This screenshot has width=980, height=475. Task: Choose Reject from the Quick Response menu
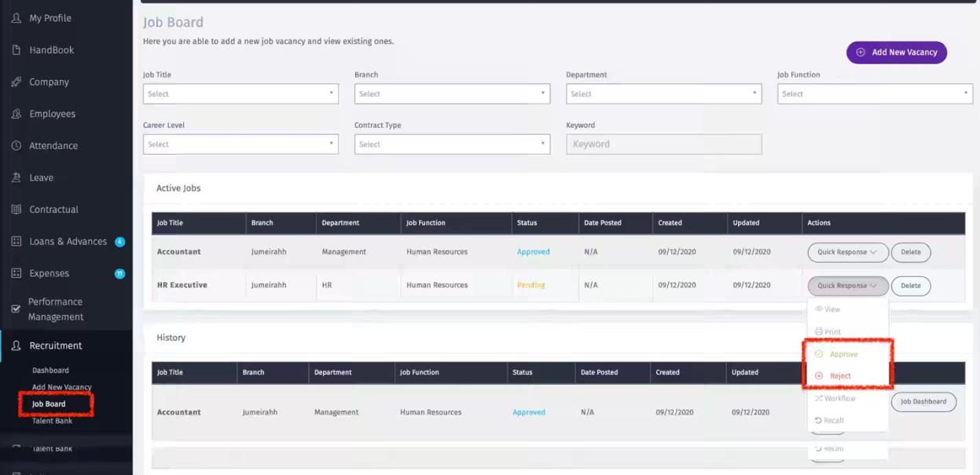840,376
